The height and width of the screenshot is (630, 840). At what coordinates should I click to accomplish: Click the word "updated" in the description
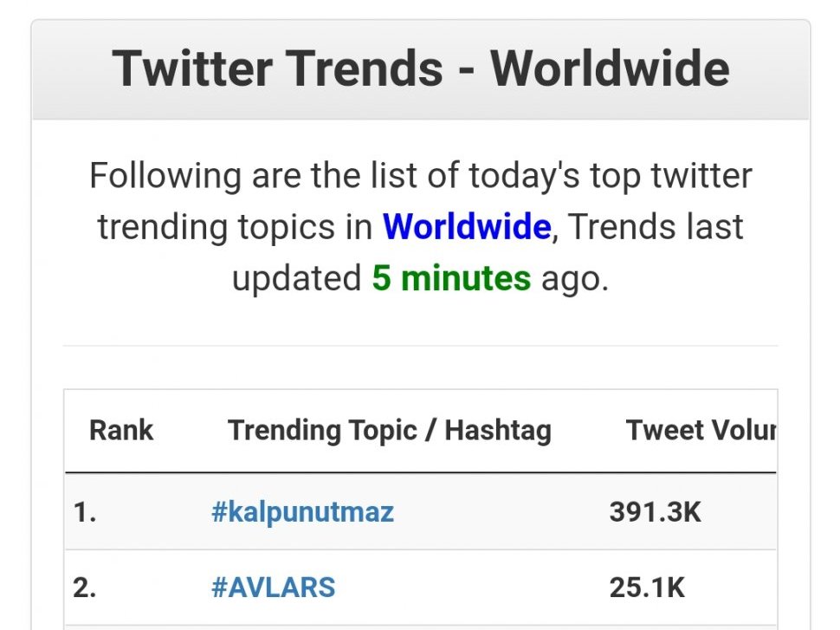click(x=296, y=278)
